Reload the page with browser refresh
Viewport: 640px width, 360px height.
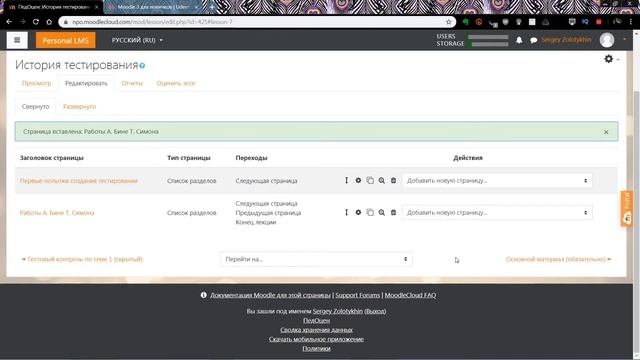pos(36,22)
